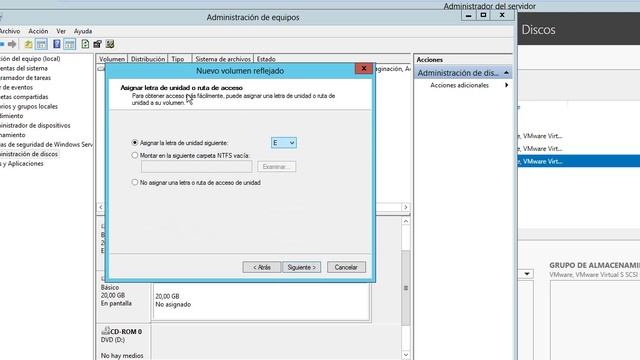Open the Ayuda menu

[x=83, y=31]
